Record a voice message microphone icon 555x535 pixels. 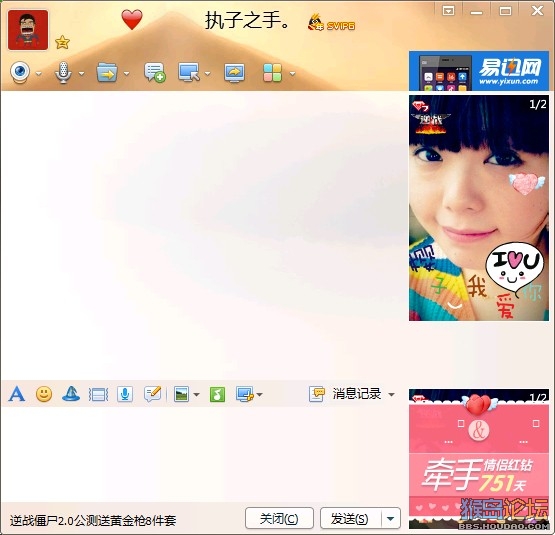[x=125, y=394]
